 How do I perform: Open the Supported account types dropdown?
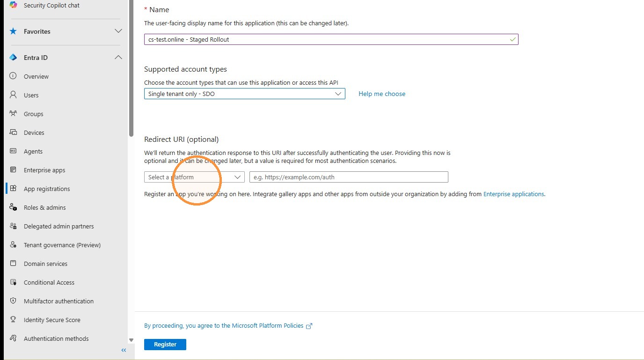click(x=245, y=94)
